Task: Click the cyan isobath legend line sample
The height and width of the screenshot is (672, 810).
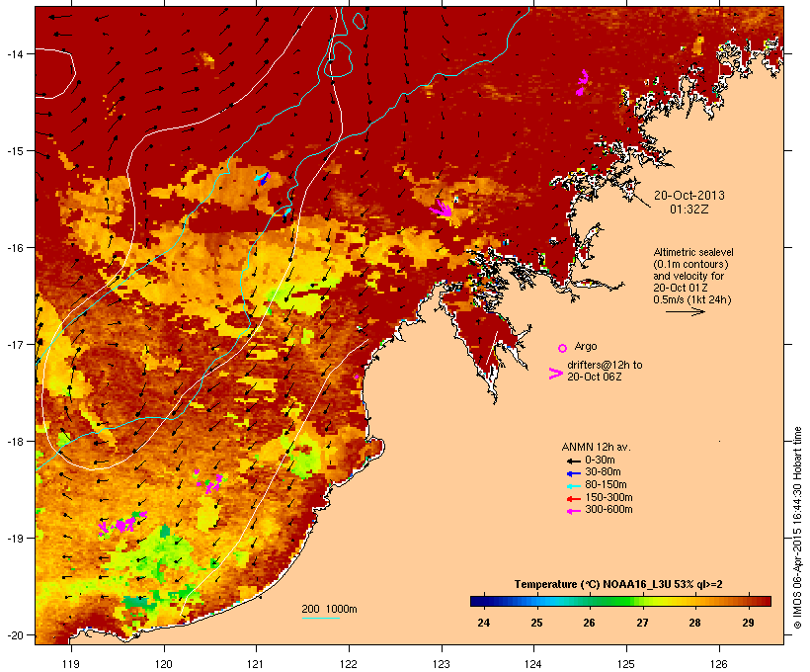Action: tap(321, 618)
